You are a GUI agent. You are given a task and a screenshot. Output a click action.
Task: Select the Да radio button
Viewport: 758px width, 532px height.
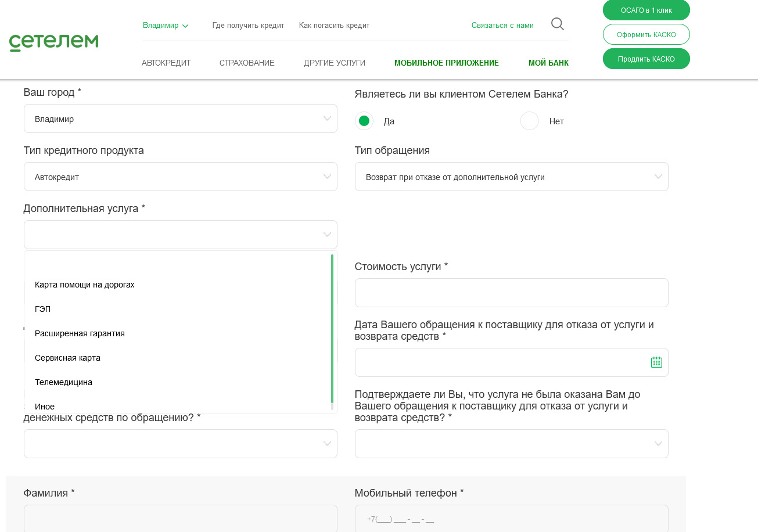[364, 121]
